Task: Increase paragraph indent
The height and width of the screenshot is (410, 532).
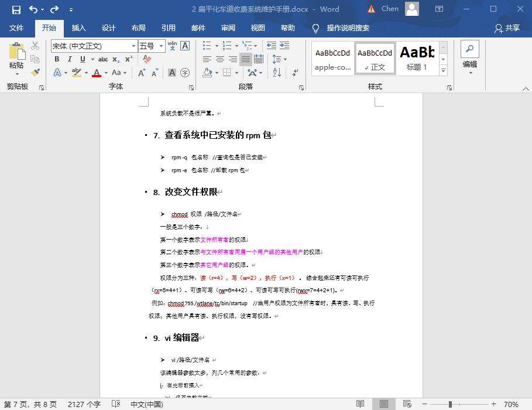Action: [x=284, y=46]
